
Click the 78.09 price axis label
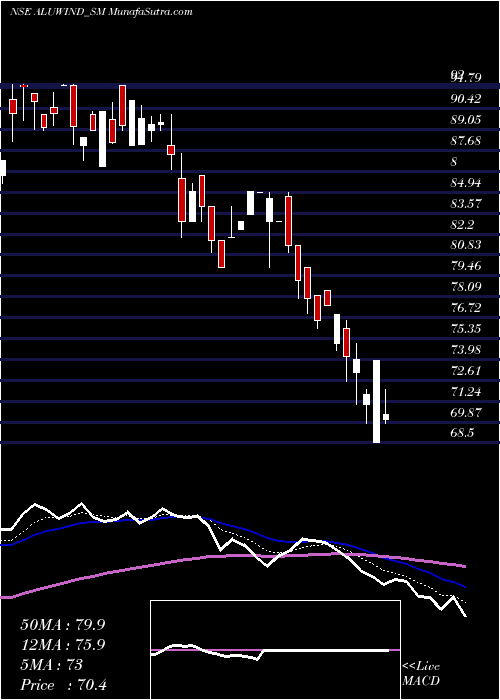tap(466, 287)
